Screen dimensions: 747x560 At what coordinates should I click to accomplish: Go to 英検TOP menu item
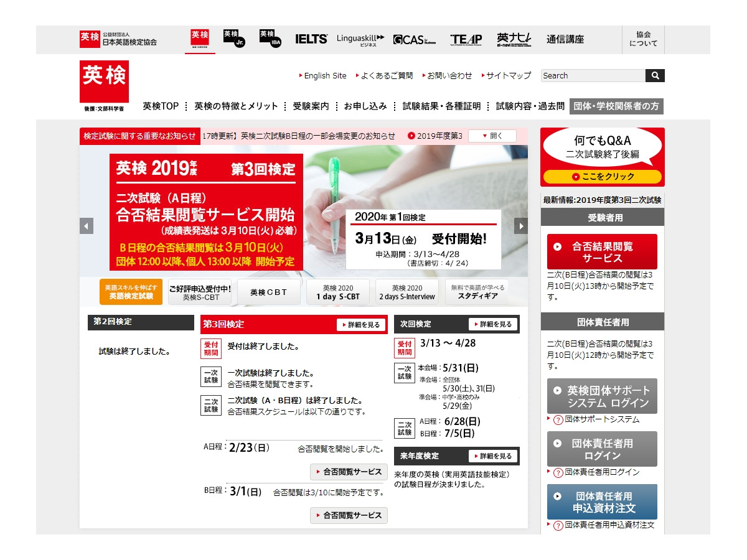tap(161, 106)
